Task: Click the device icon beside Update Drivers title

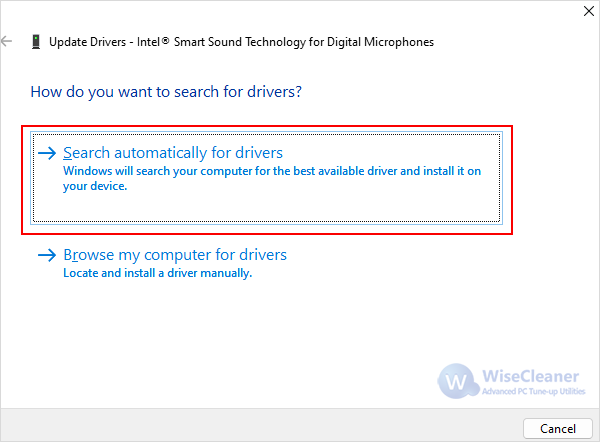Action: 36,42
